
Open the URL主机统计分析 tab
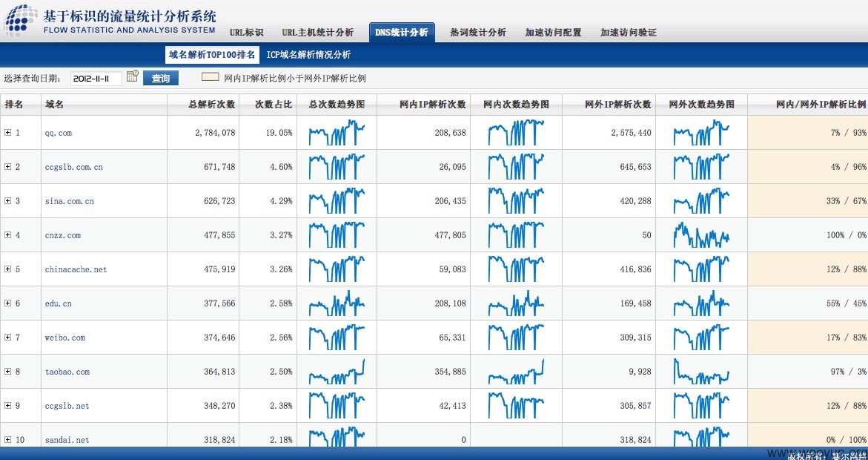317,33
